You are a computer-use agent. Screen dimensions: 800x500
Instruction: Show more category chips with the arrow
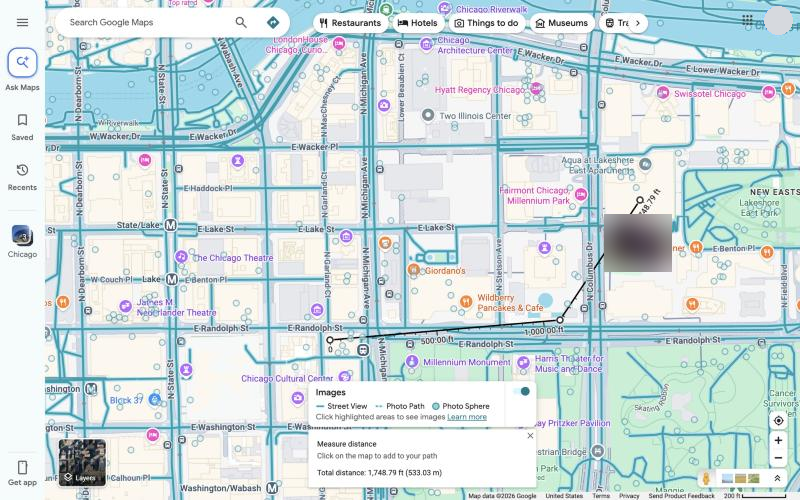637,23
